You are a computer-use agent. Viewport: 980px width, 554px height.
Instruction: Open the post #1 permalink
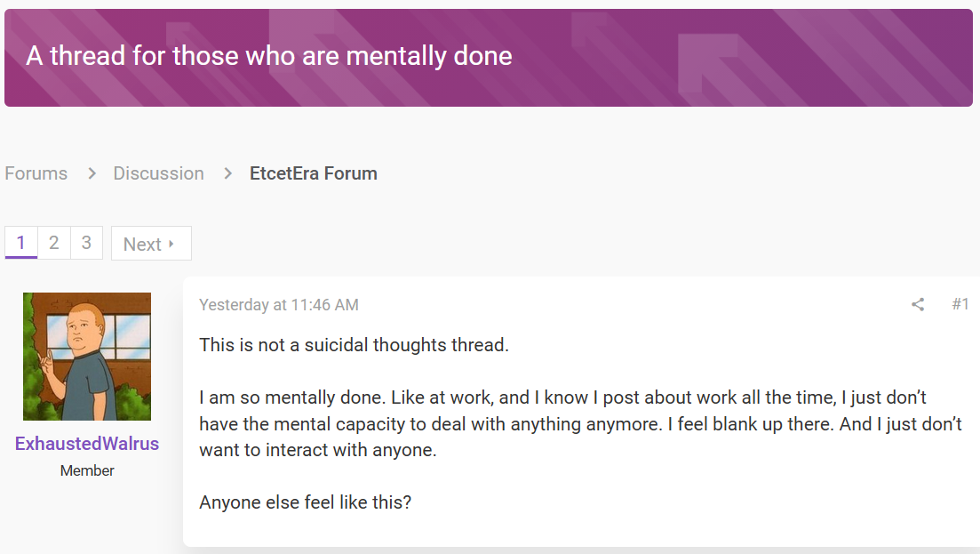(960, 304)
